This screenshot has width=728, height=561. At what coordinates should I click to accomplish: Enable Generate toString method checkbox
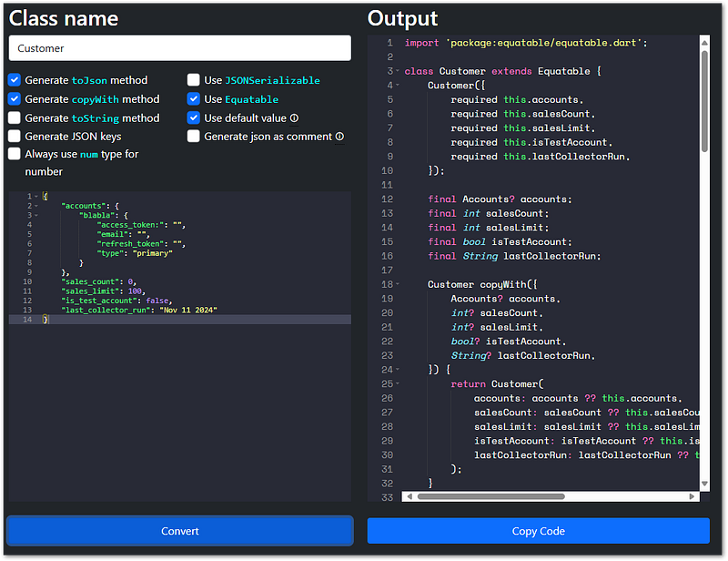15,118
